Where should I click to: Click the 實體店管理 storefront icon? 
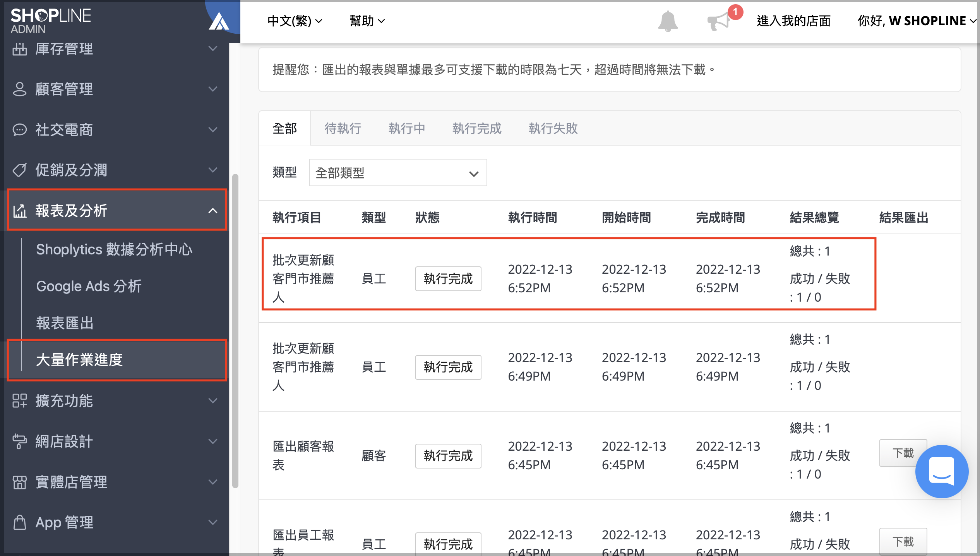click(x=19, y=482)
